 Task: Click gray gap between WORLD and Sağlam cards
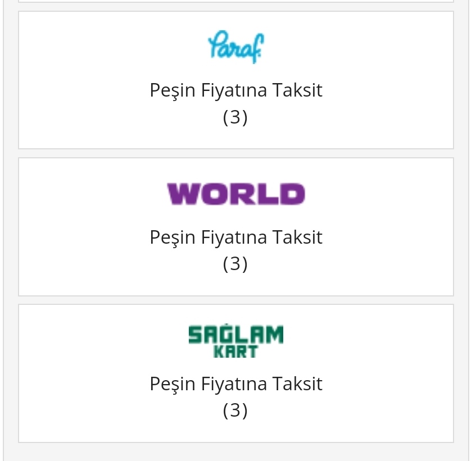pos(236,300)
